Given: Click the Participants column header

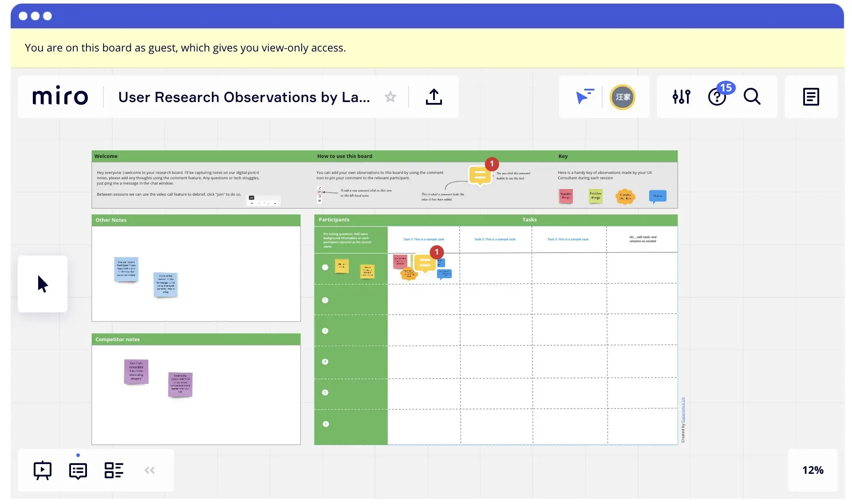Looking at the screenshot, I should [x=334, y=220].
